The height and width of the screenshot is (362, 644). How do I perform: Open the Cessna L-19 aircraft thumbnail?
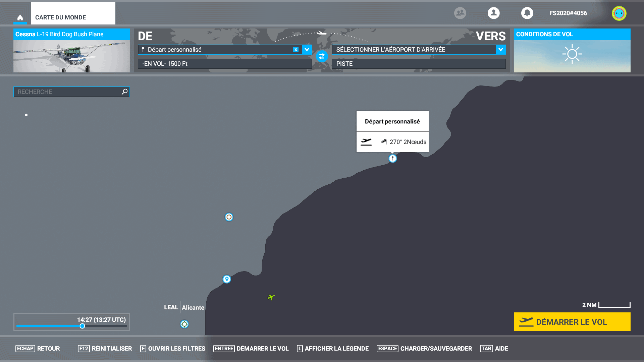[x=71, y=56]
